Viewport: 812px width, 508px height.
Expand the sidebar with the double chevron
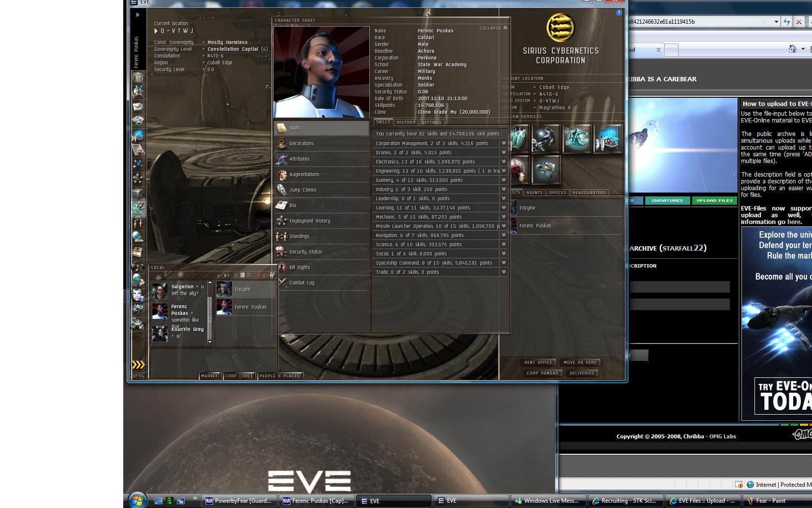pyautogui.click(x=137, y=15)
